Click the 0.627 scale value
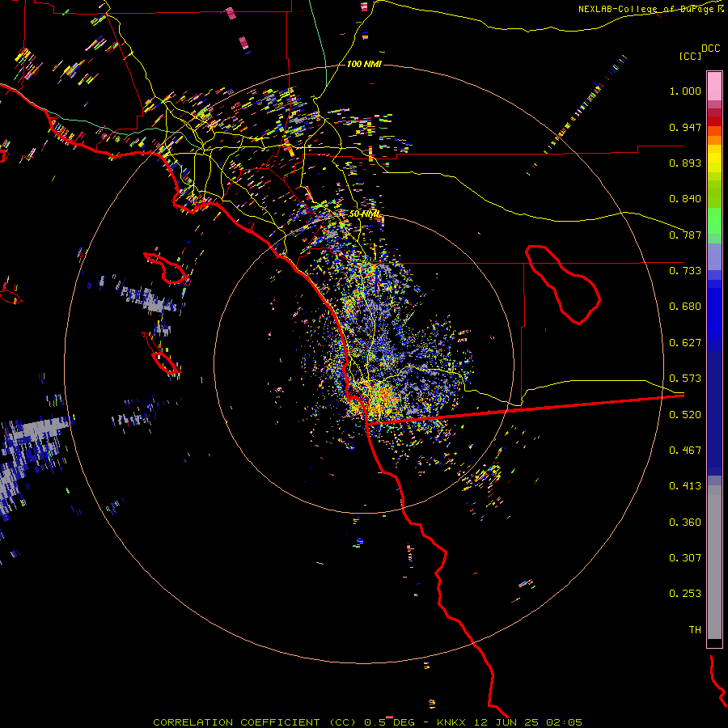 (x=685, y=343)
